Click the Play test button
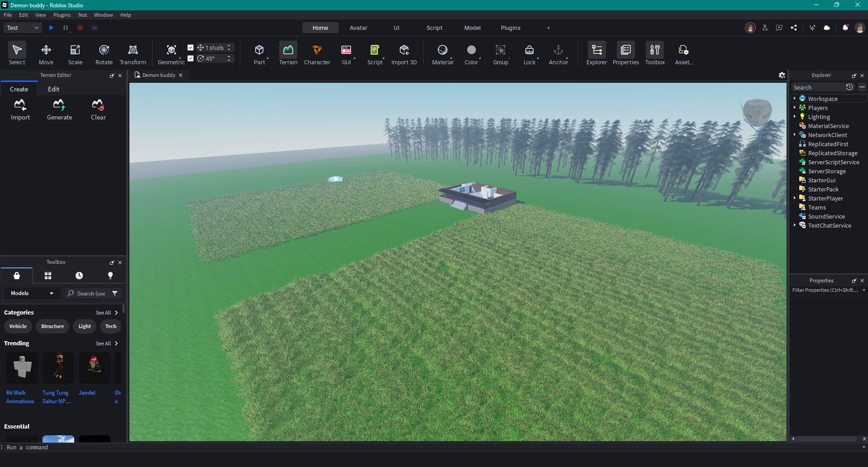Image resolution: width=868 pixels, height=467 pixels. tap(51, 28)
